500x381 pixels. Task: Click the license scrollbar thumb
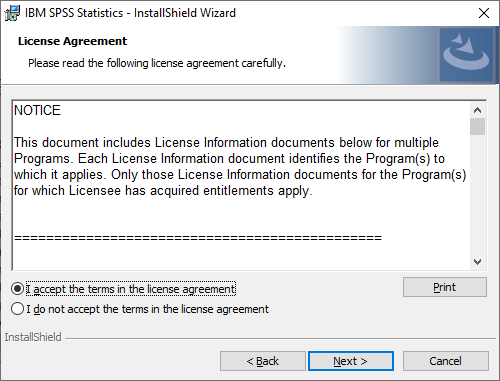477,127
